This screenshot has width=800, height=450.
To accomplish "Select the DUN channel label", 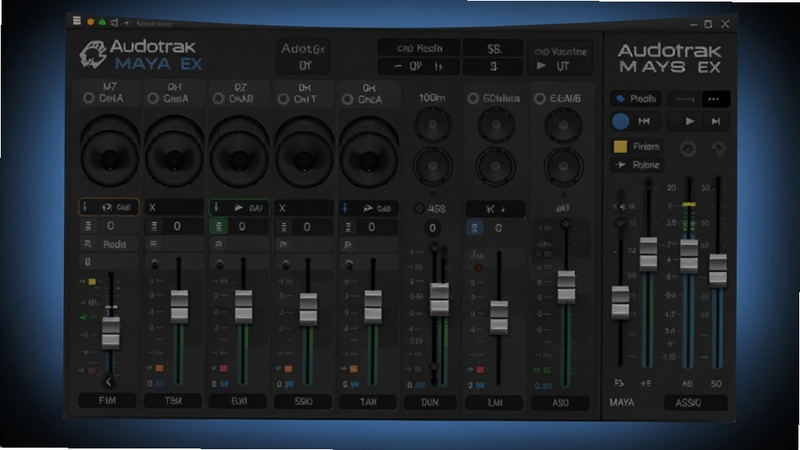I will click(x=430, y=403).
